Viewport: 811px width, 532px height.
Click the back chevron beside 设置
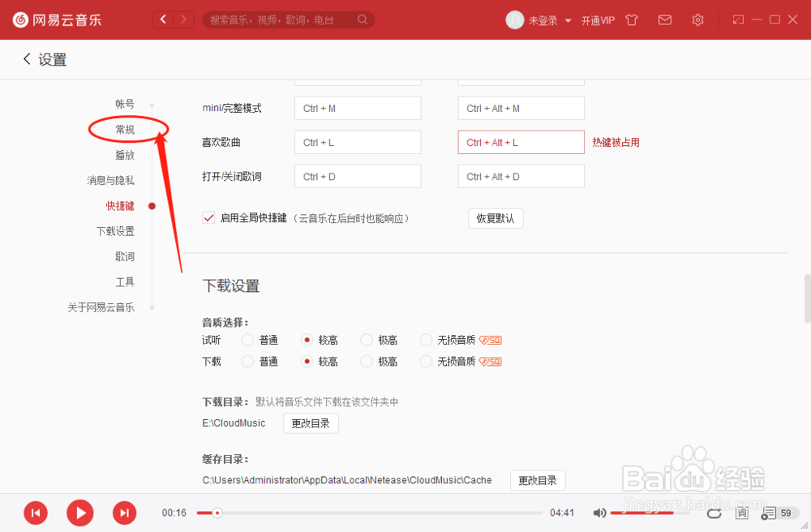27,59
